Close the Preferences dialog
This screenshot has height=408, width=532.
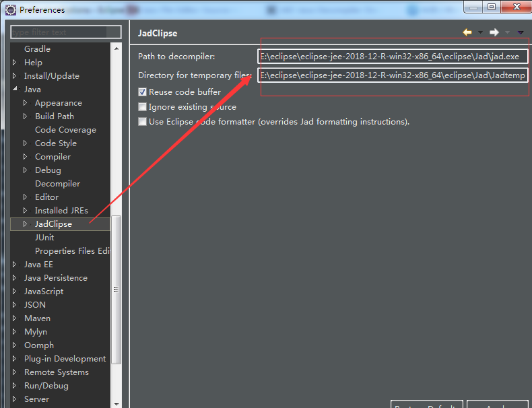coord(516,7)
